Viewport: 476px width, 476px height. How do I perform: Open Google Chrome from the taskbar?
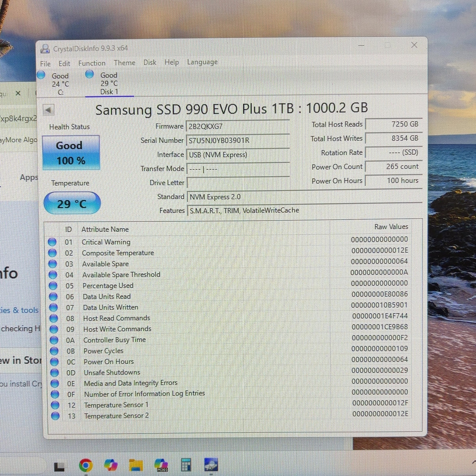coord(86,465)
